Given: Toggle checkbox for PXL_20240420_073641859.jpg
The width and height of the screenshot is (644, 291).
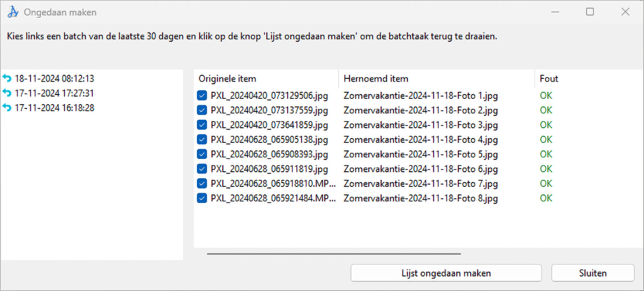Looking at the screenshot, I should [x=202, y=125].
